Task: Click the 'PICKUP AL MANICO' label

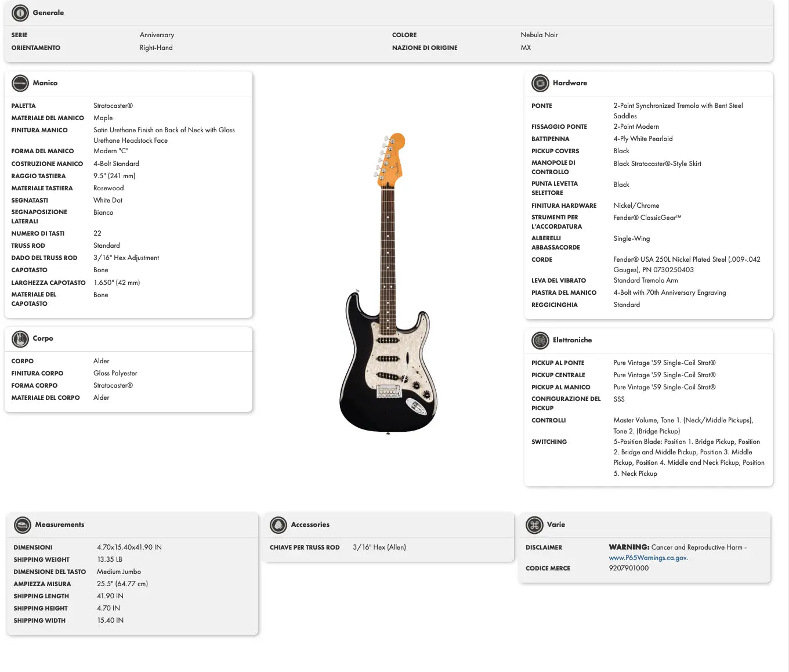Action: click(x=560, y=387)
